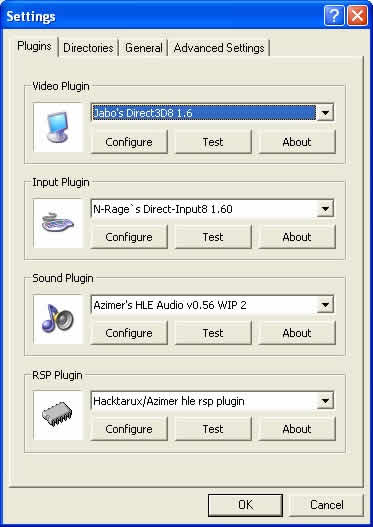Test the Sound Plugin
The image size is (373, 527).
(x=213, y=333)
